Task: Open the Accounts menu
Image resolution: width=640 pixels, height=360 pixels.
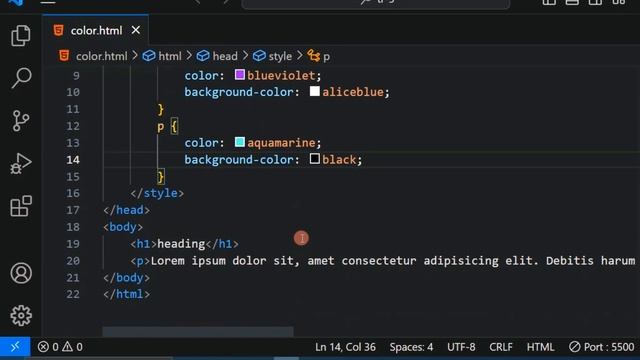Action: (21, 273)
